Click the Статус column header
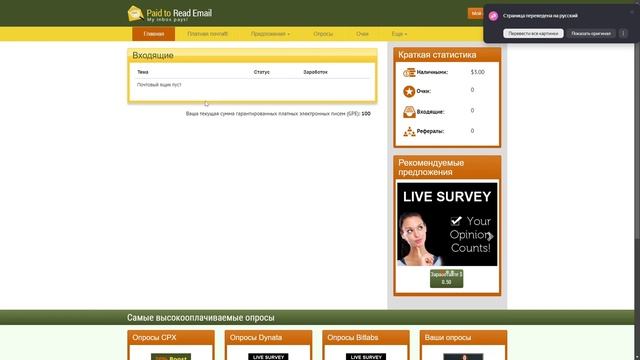640x360 pixels. point(262,72)
